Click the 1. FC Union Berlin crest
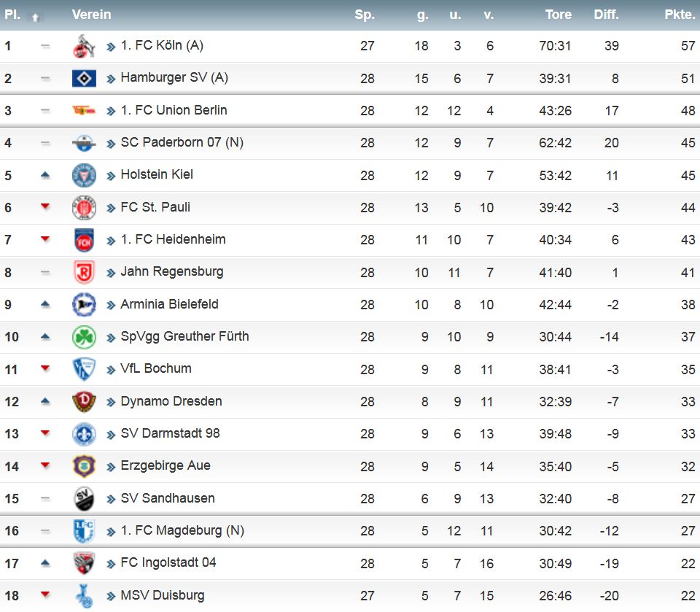The height and width of the screenshot is (612, 700). click(84, 111)
